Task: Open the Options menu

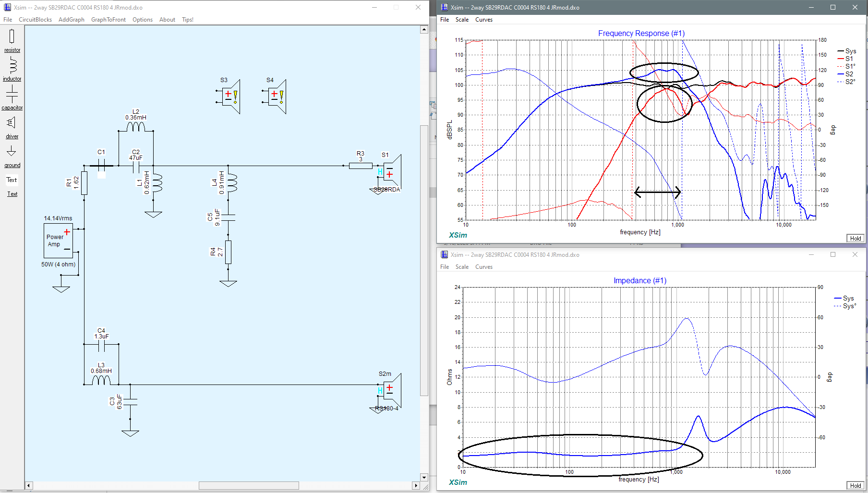Action: coord(143,20)
